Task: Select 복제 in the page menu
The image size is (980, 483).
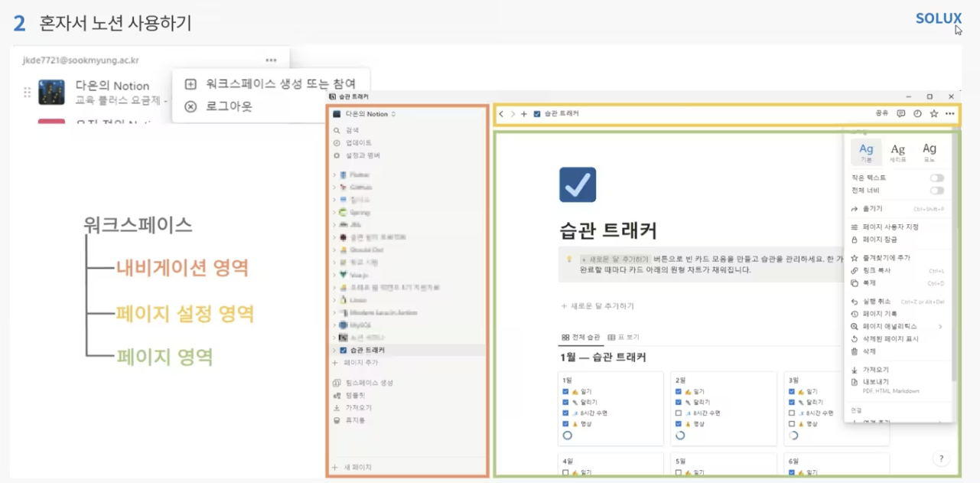Action: 897,283
